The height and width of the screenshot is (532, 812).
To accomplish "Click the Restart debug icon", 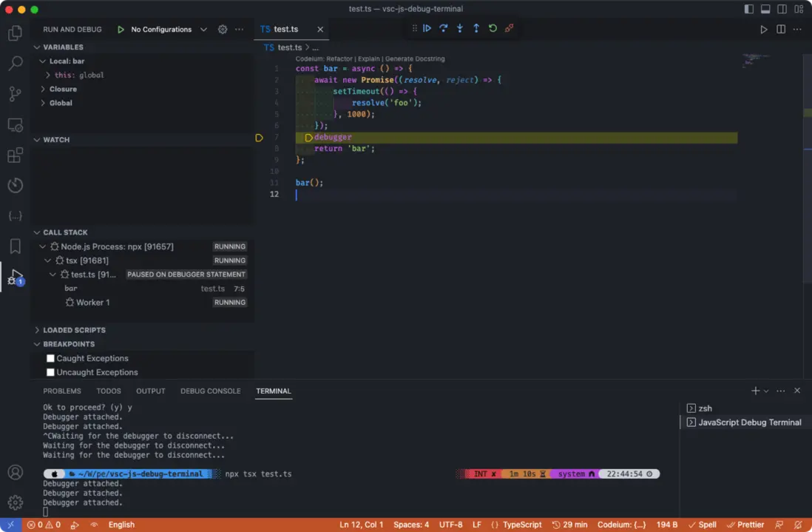I will 493,29.
